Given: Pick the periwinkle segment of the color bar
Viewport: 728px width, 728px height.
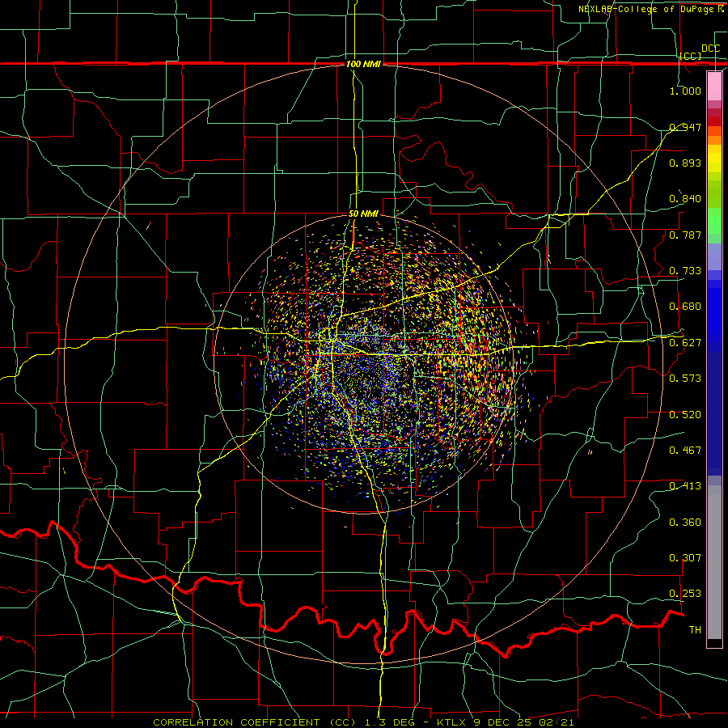Looking at the screenshot, I should click(x=714, y=257).
